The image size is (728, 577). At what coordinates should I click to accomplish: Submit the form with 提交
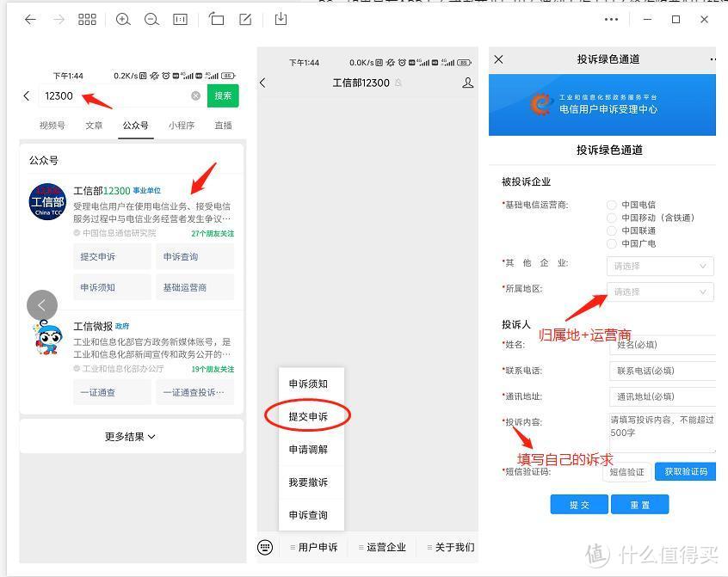[579, 505]
